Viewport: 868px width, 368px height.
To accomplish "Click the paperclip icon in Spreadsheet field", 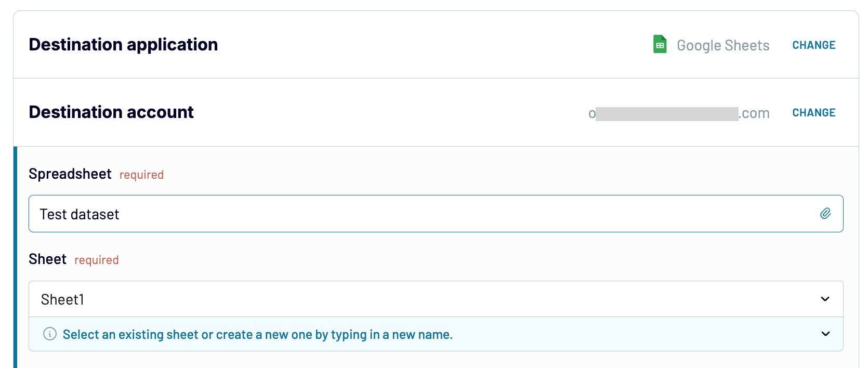I will pyautogui.click(x=825, y=214).
